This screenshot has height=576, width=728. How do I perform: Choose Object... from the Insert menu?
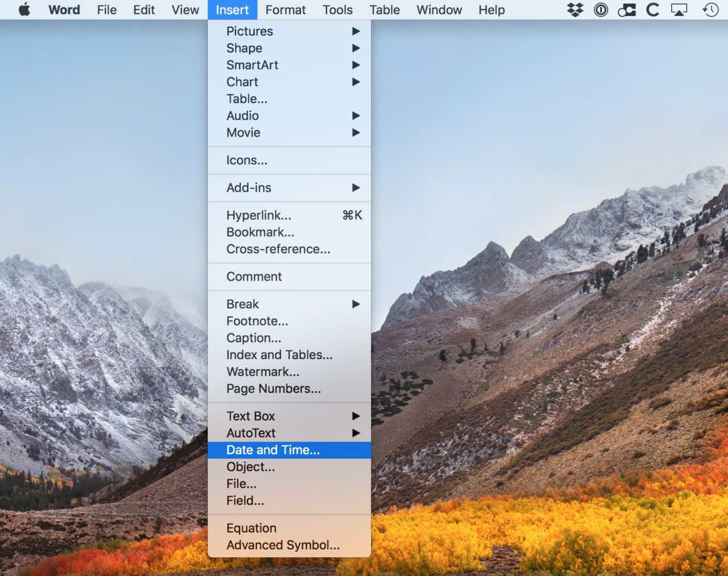coord(289,467)
